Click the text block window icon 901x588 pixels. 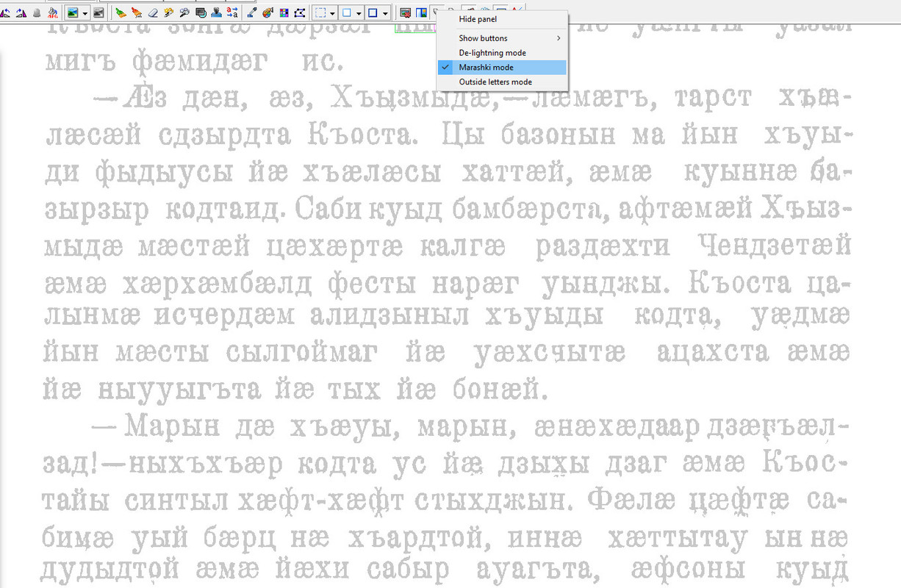pos(200,13)
